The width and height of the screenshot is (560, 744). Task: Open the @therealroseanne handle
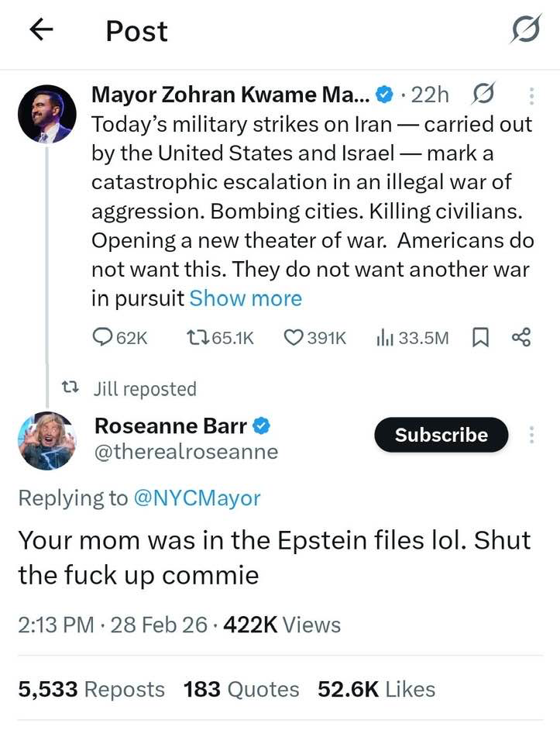185,452
